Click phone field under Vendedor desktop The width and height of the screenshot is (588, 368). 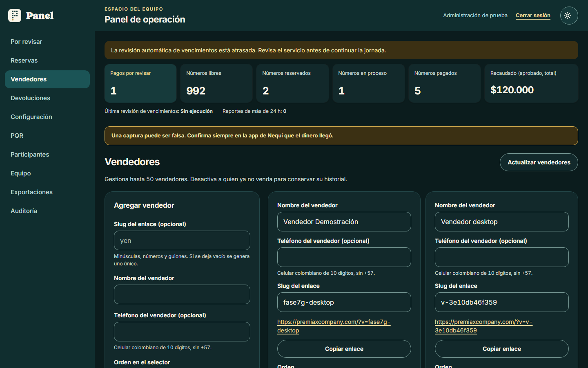tap(501, 257)
